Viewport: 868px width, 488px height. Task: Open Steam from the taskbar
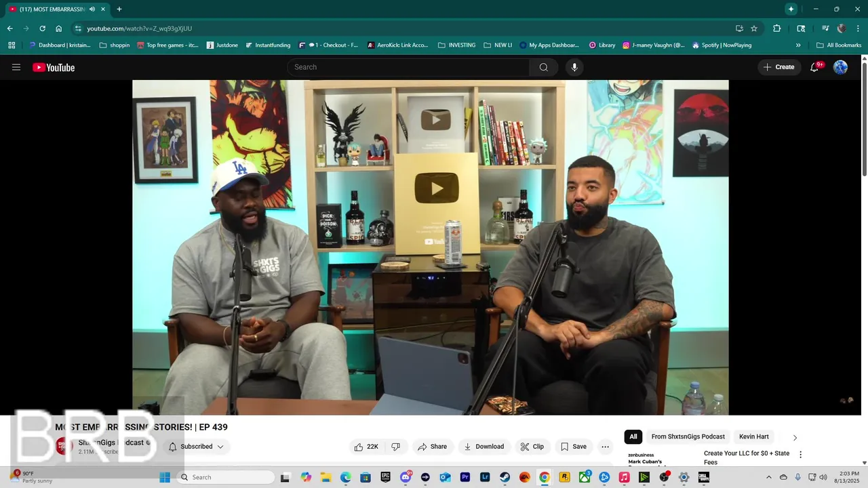click(x=505, y=477)
